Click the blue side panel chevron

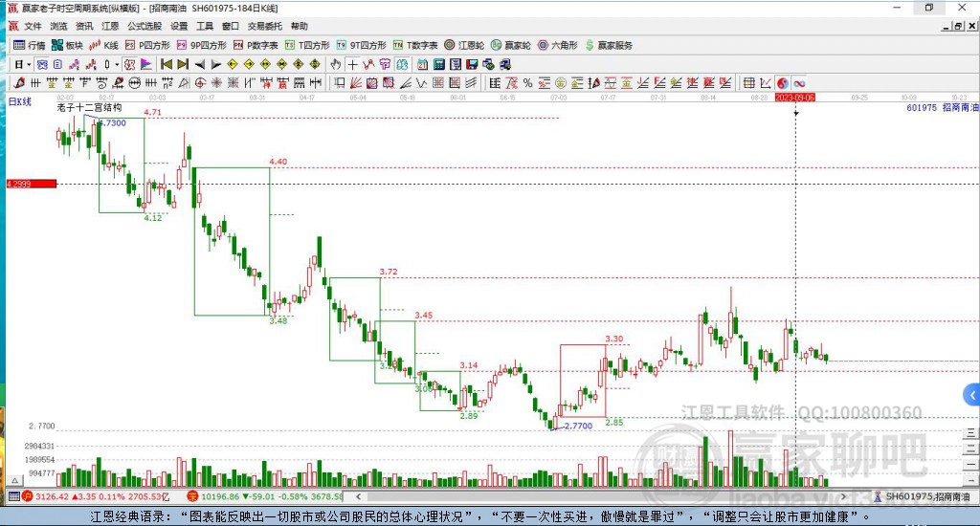pos(972,395)
